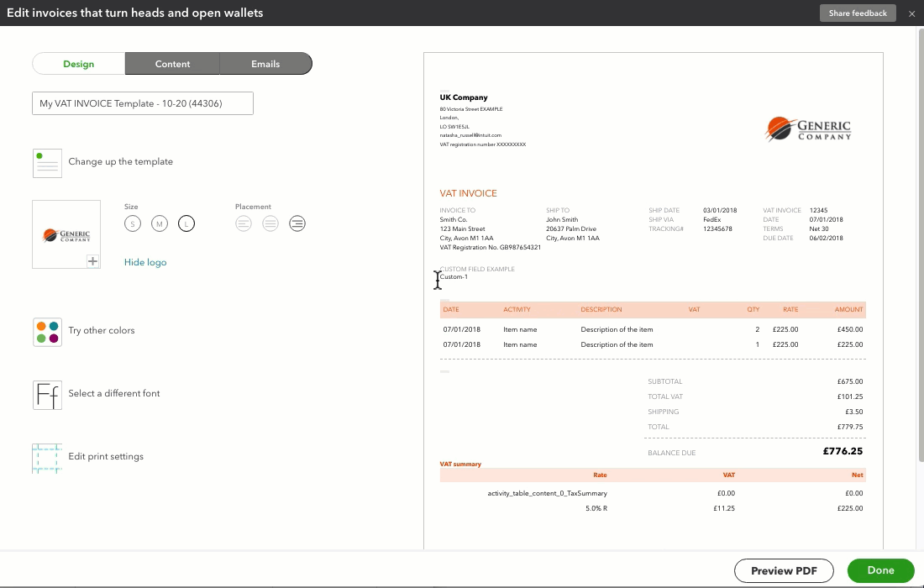Click the Hide logo link

[x=145, y=262]
